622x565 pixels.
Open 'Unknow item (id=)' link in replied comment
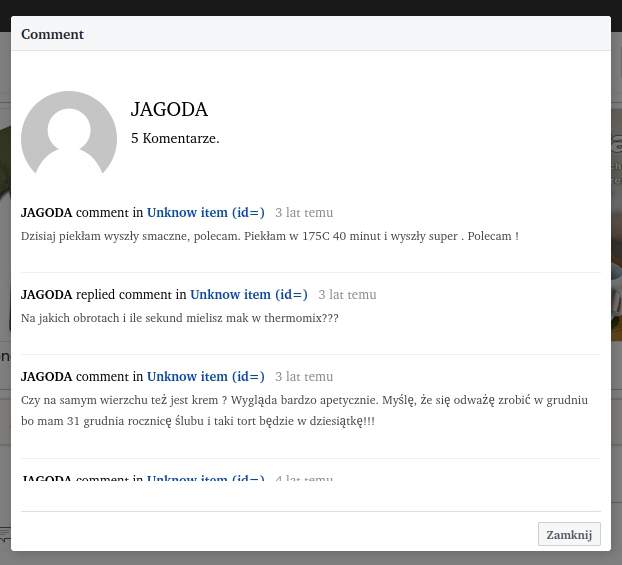249,295
